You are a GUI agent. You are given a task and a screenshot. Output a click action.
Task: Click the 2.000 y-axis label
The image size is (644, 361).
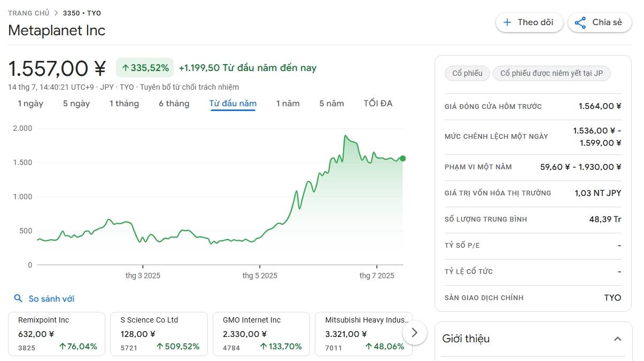point(22,128)
